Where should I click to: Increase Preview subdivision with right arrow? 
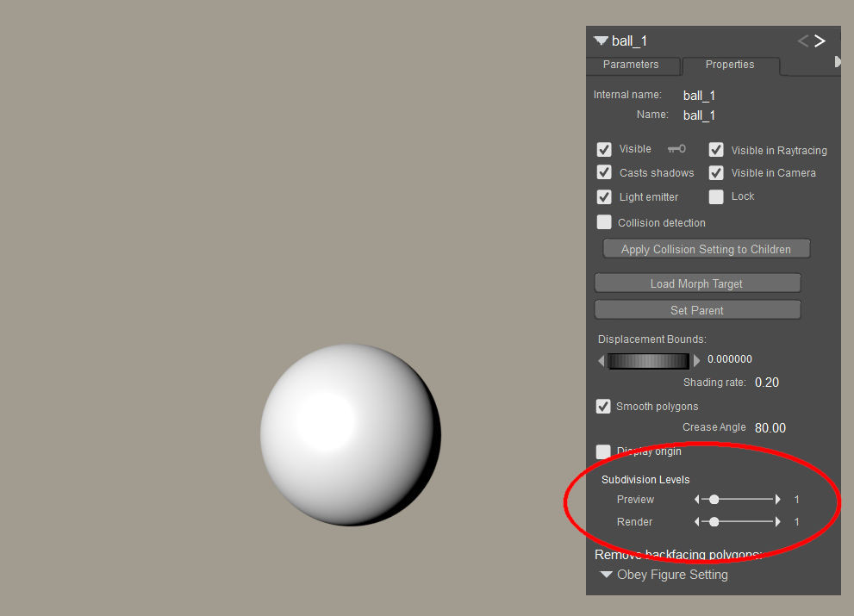778,500
